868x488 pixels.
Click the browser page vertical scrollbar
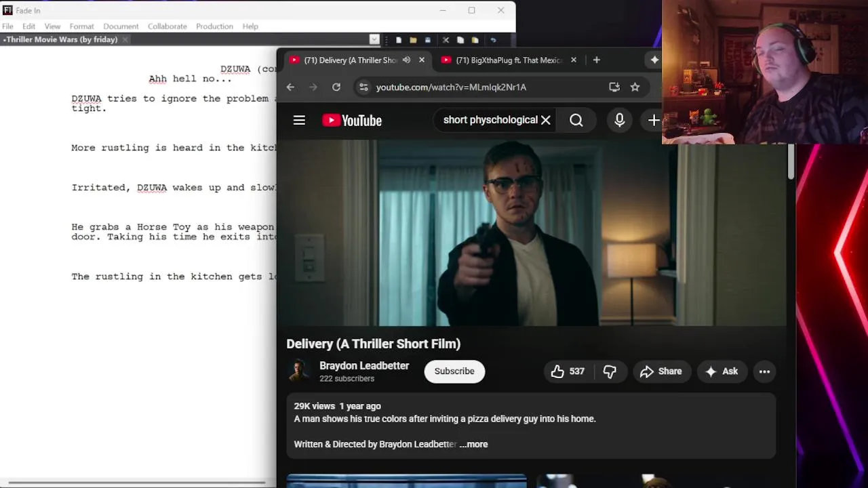pos(791,163)
